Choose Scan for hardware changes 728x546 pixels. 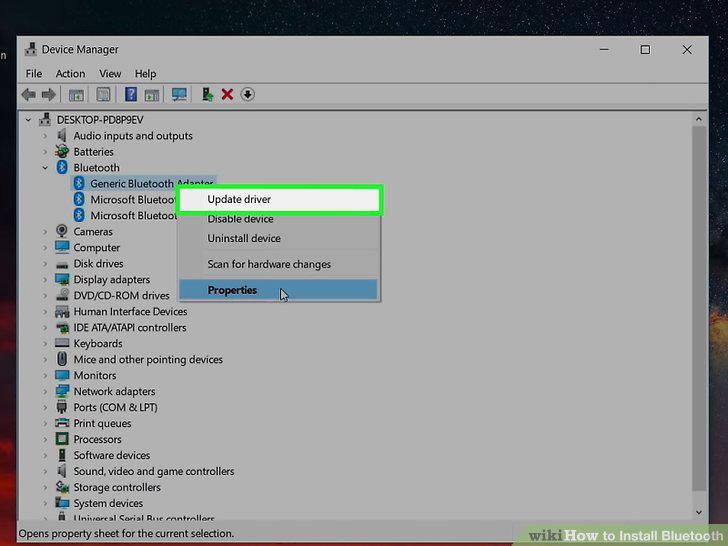click(279, 264)
